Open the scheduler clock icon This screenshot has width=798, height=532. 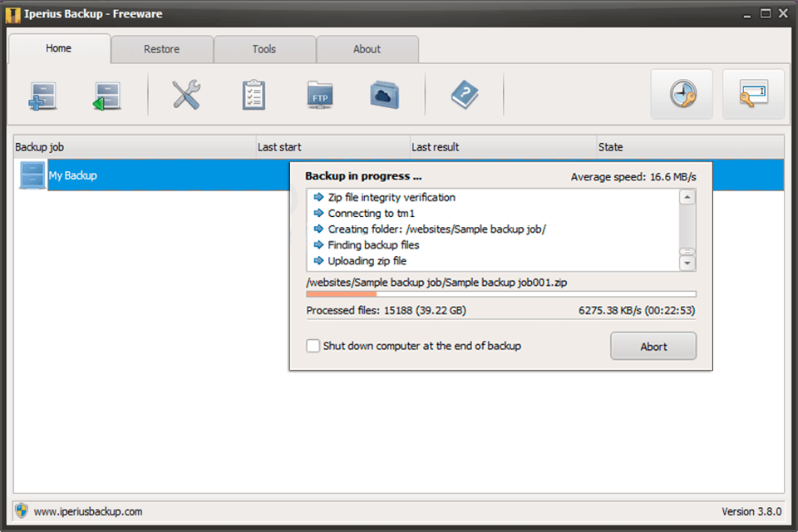[682, 94]
